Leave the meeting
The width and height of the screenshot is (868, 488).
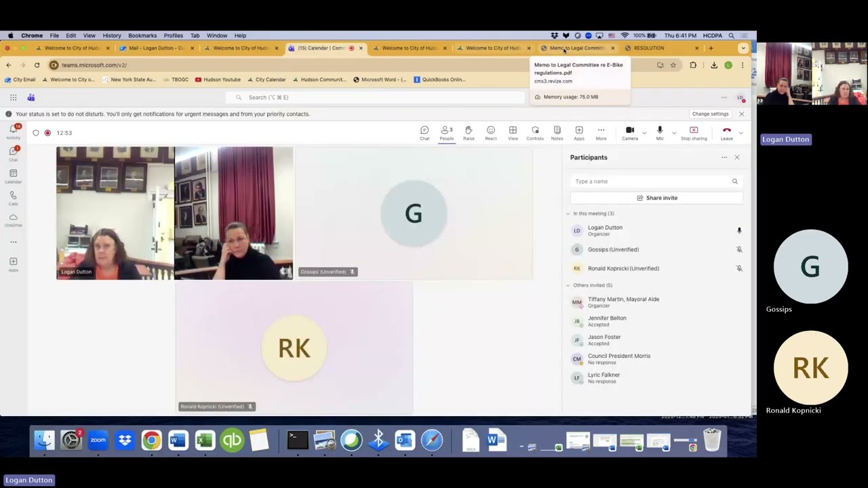(726, 133)
